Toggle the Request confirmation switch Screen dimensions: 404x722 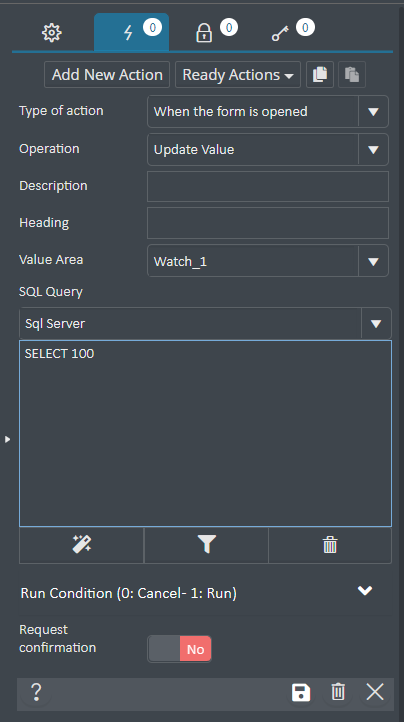(x=179, y=649)
